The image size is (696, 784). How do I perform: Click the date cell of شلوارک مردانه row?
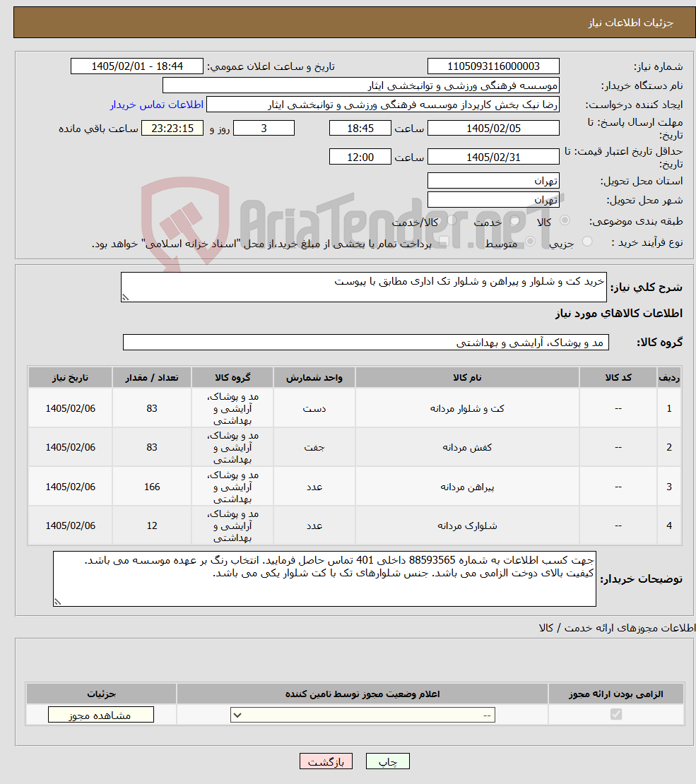(70, 525)
